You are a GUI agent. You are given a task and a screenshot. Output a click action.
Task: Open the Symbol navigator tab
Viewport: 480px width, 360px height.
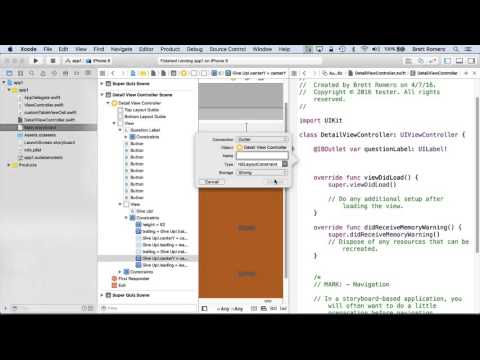[x=20, y=73]
